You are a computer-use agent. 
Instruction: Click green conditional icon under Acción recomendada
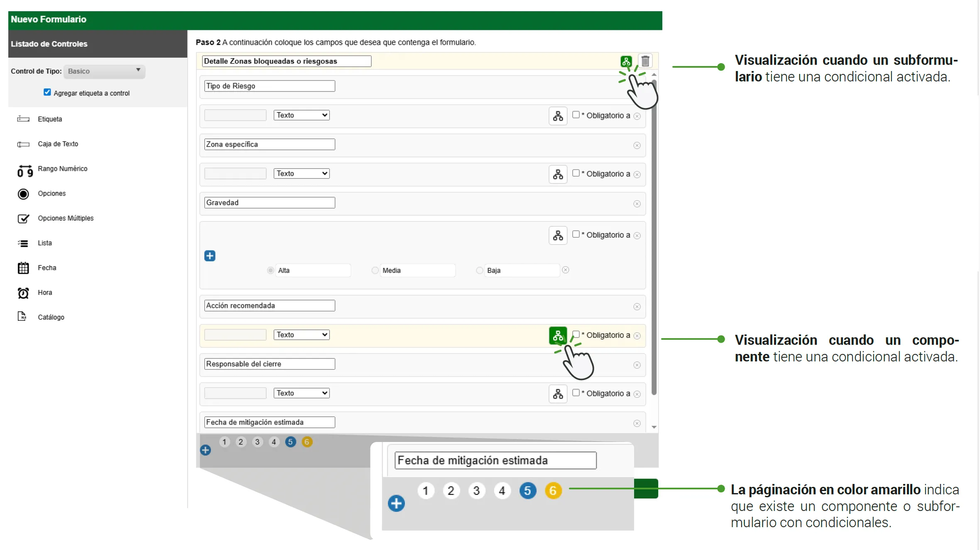(x=558, y=336)
